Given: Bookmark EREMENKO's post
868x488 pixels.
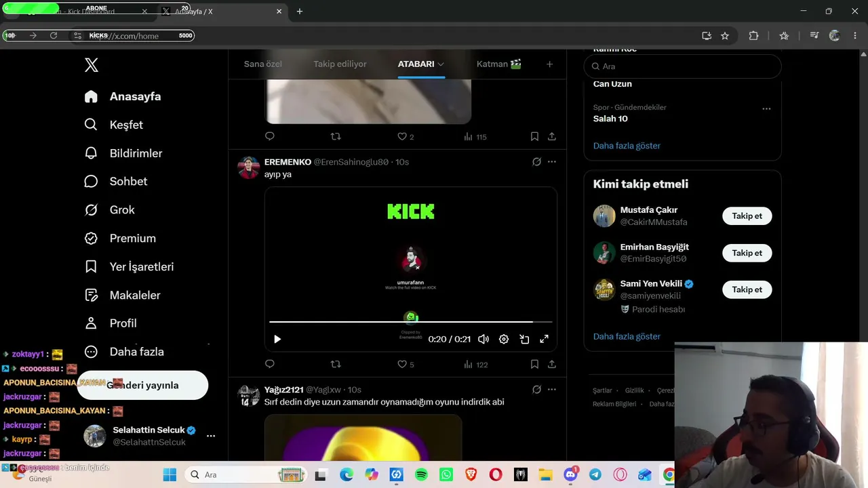Looking at the screenshot, I should point(534,364).
